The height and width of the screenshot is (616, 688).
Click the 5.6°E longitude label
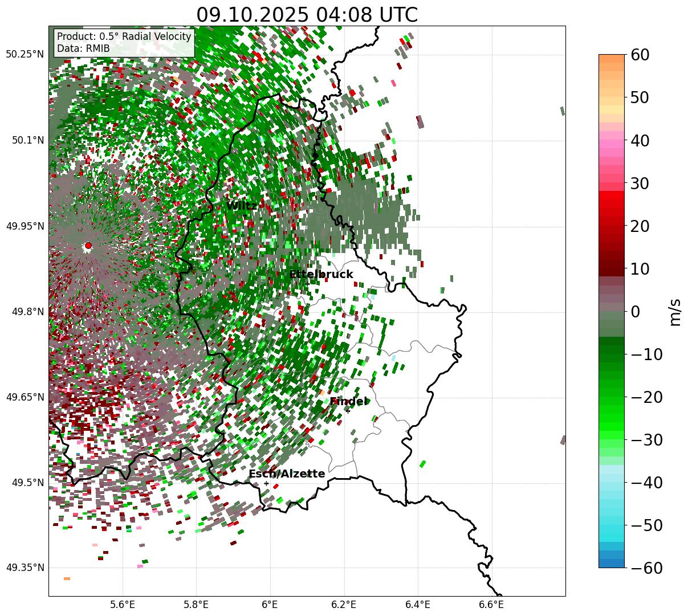pyautogui.click(x=122, y=604)
